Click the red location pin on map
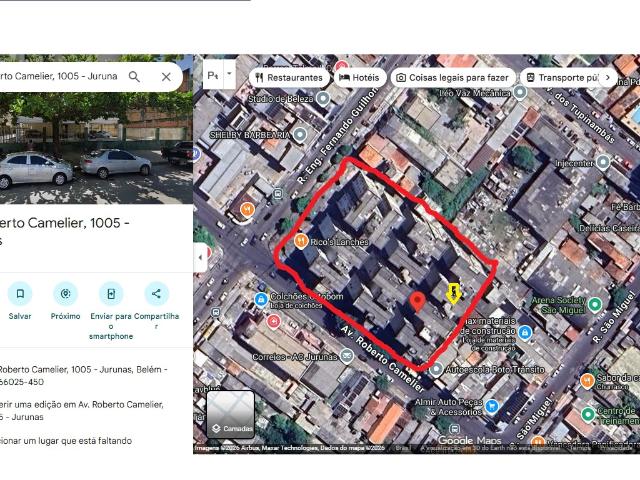This screenshot has height=480, width=640. point(417,302)
